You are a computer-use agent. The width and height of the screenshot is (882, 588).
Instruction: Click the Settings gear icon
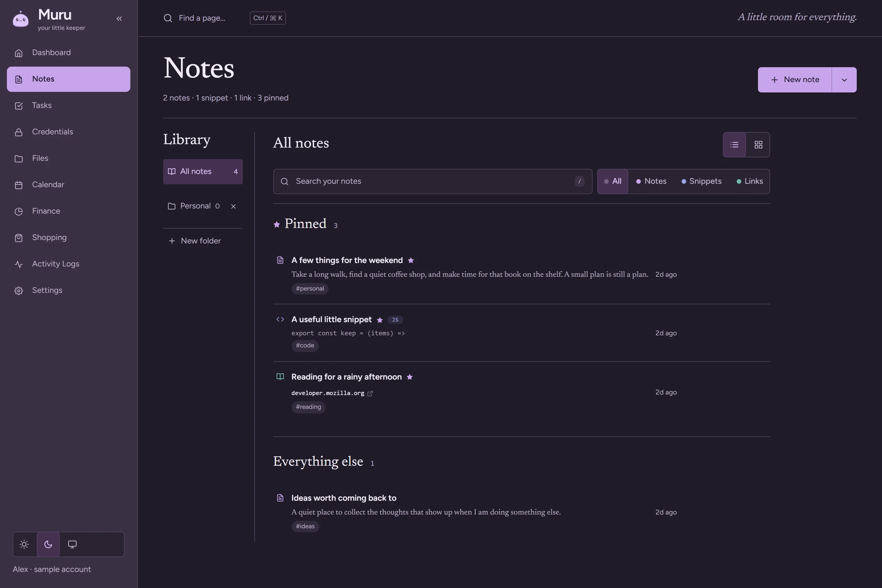pyautogui.click(x=19, y=291)
